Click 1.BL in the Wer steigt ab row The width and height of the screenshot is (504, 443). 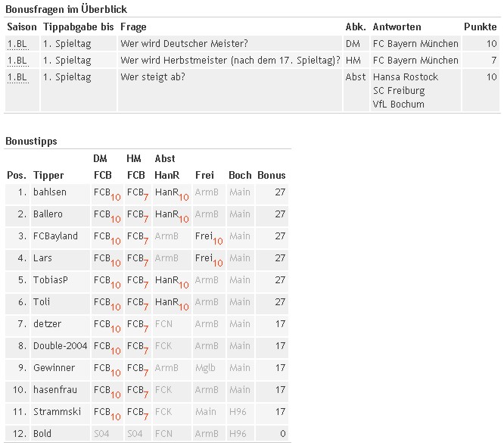(x=17, y=77)
